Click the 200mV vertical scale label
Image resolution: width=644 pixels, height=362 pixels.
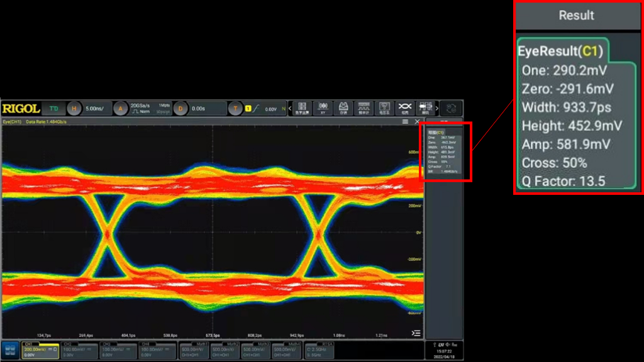[x=415, y=206]
